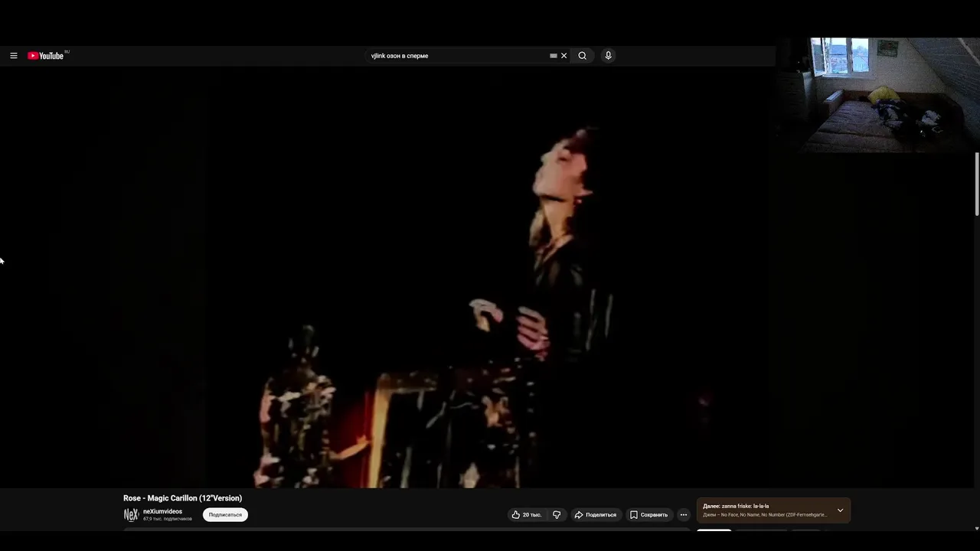Image resolution: width=980 pixels, height=551 pixels.
Task: Like the video (20 тыс.)
Action: [527, 515]
